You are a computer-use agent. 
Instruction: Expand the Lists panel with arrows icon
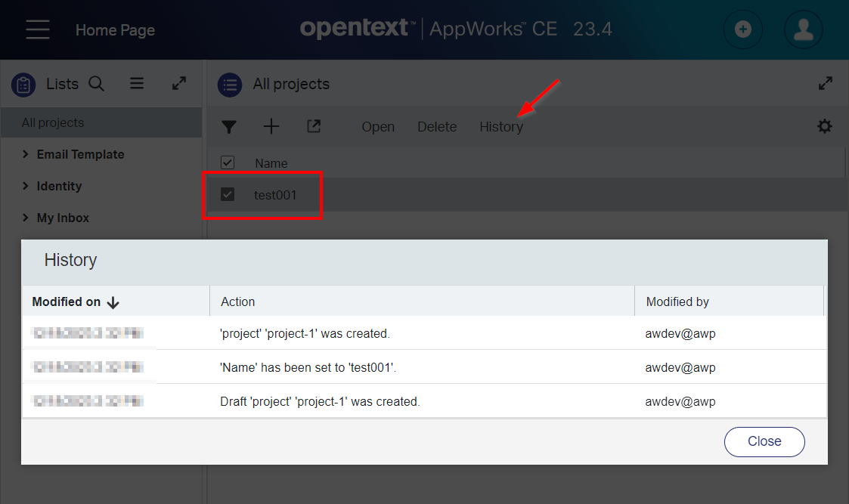(x=179, y=84)
